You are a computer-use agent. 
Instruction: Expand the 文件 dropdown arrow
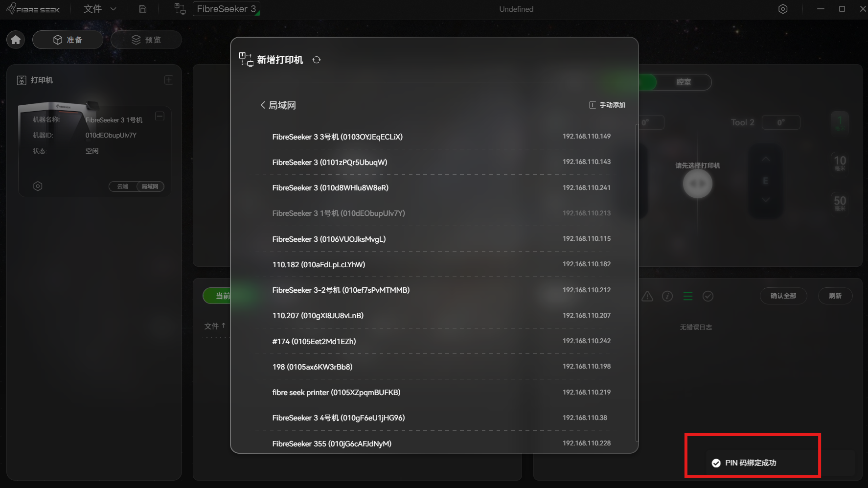pos(114,9)
